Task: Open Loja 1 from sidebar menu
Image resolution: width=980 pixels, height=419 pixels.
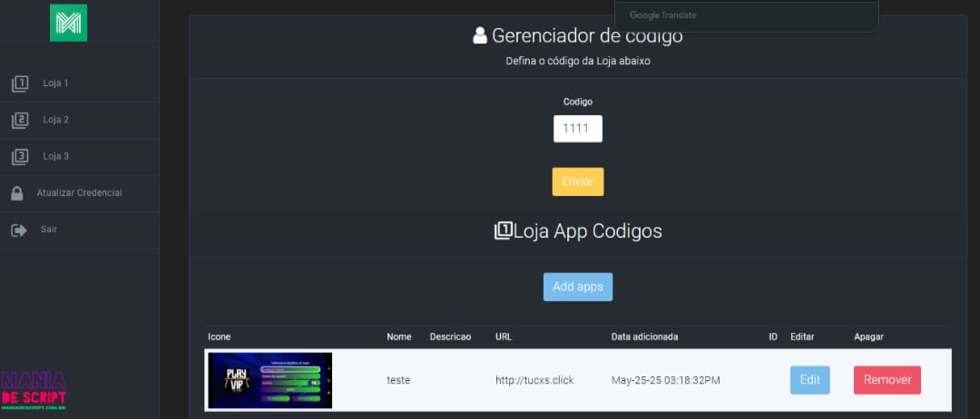Action: click(x=55, y=83)
